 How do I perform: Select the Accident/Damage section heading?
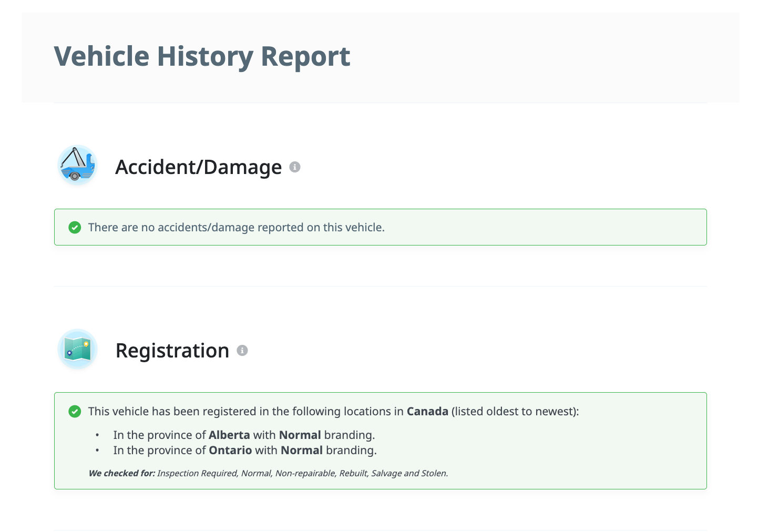click(x=198, y=167)
